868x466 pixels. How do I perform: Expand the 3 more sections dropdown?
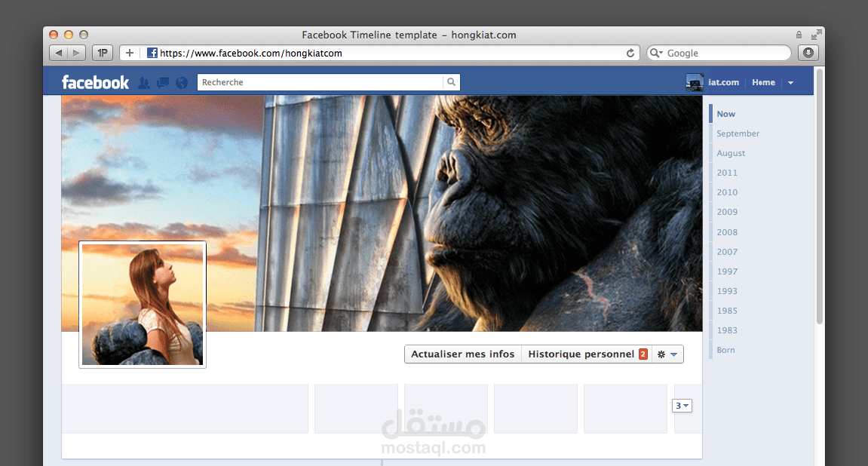pyautogui.click(x=682, y=406)
